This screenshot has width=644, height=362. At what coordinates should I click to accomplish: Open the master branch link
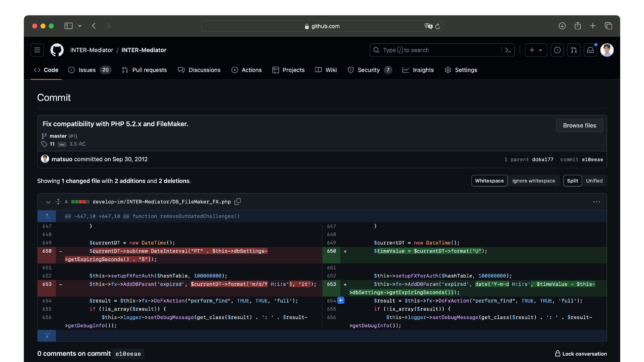click(58, 136)
